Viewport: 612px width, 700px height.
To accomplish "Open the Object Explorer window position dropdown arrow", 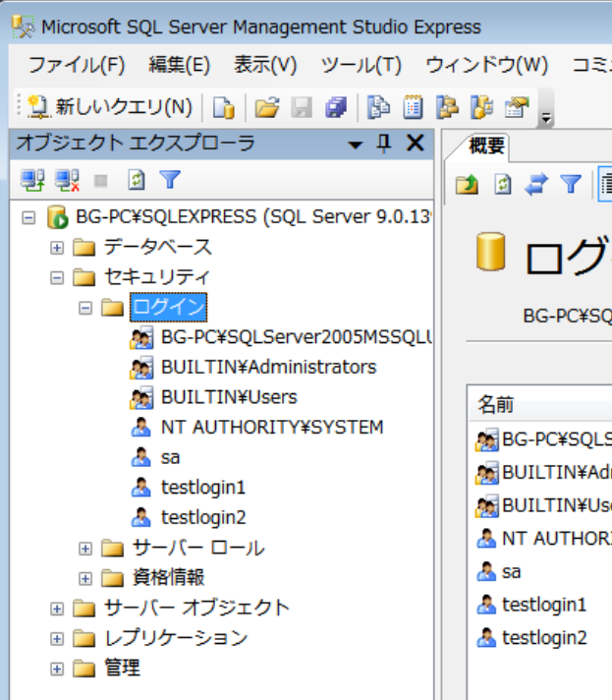I will pyautogui.click(x=355, y=145).
